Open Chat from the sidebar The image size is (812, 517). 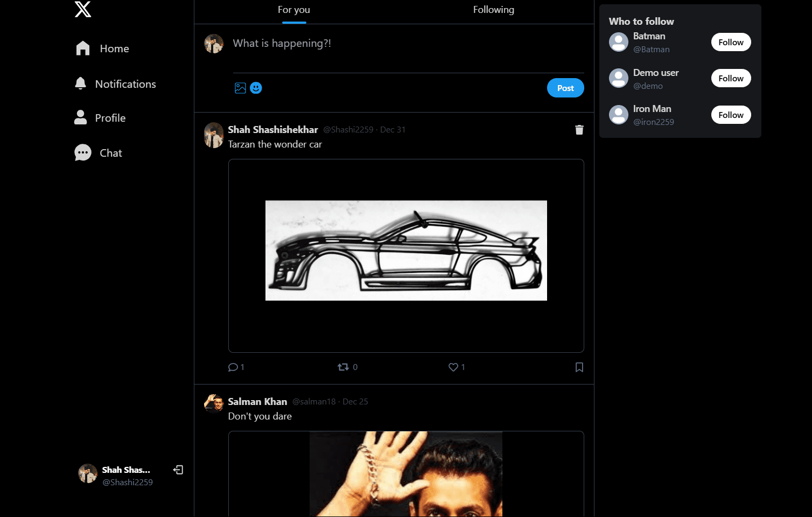coord(98,153)
